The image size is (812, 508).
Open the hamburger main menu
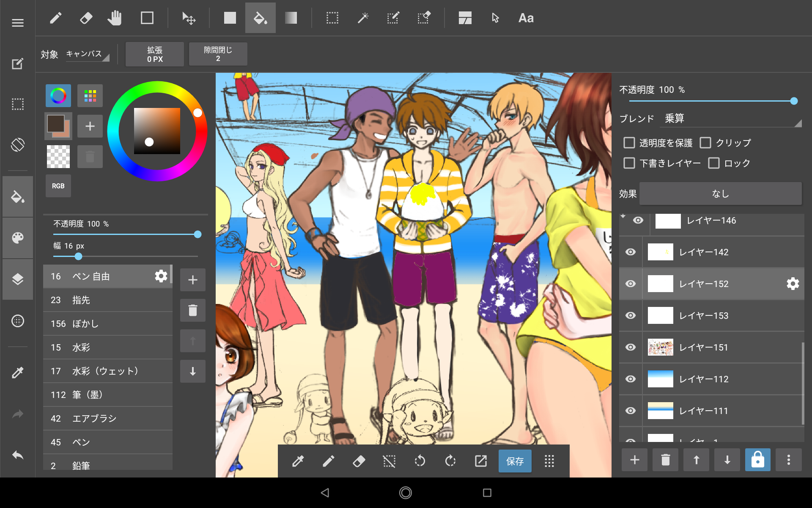click(18, 23)
